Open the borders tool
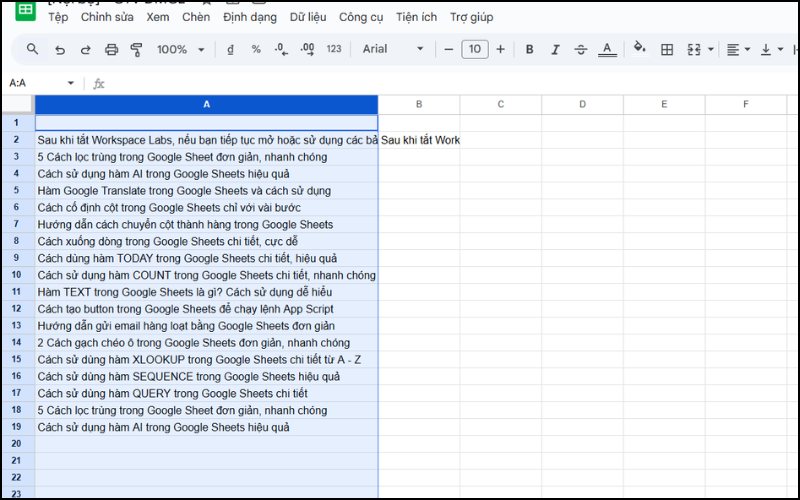 (667, 49)
